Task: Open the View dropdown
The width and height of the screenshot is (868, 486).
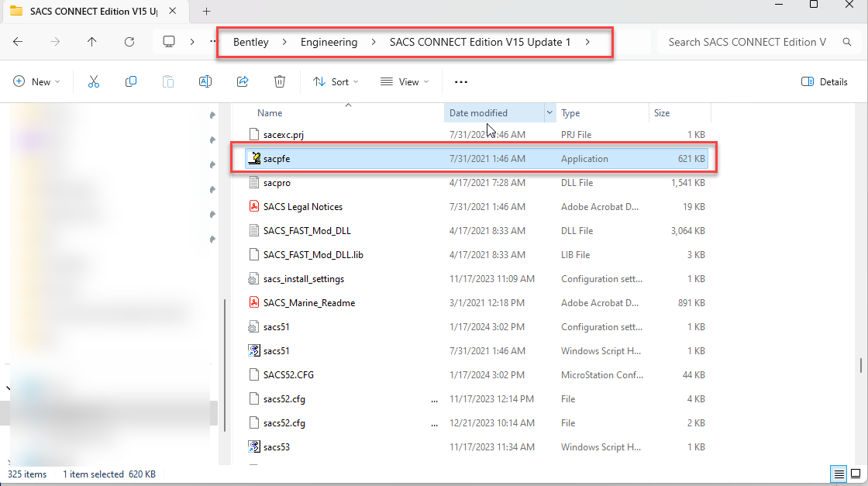Action: (x=405, y=82)
